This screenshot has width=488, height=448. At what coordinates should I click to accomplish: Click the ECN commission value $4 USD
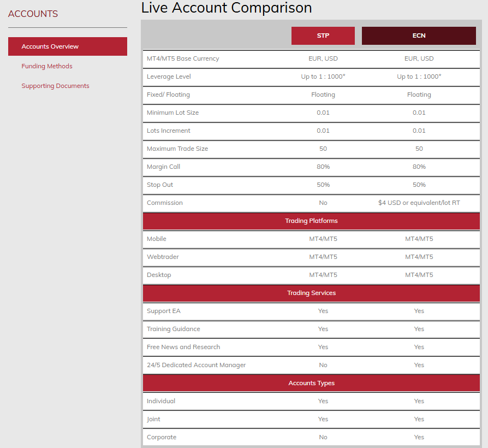tap(419, 203)
